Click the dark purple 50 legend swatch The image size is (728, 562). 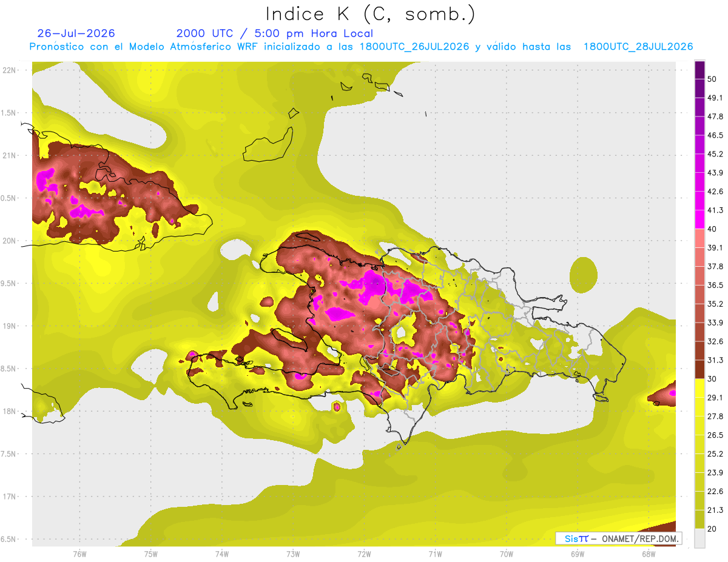(699, 65)
